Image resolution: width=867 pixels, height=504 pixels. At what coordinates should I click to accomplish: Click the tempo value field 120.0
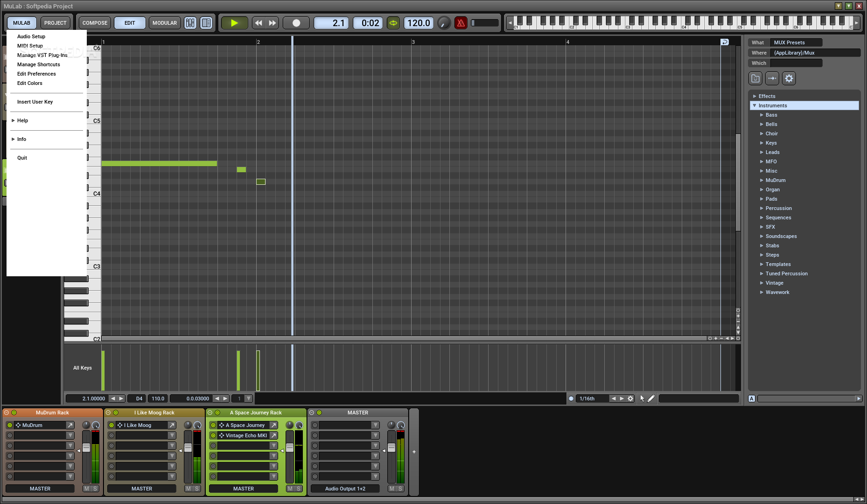pos(419,23)
